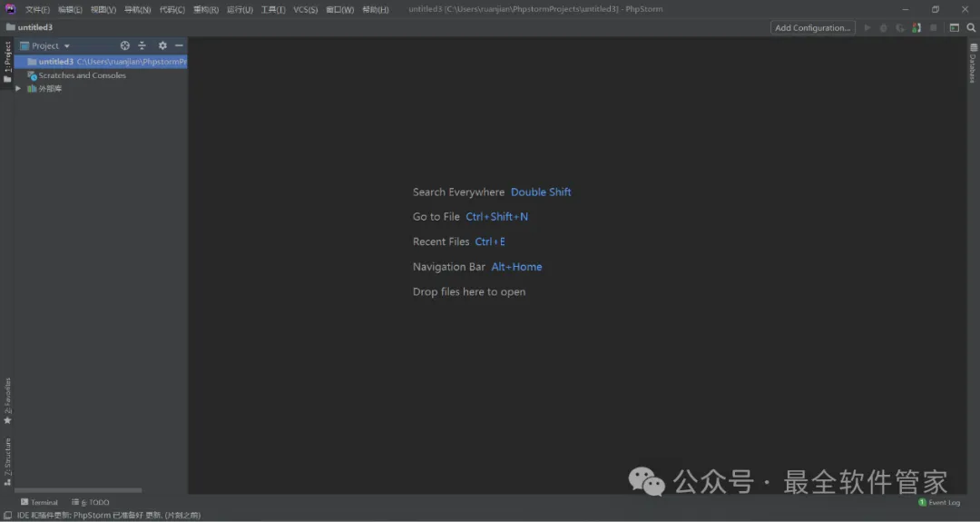
Task: Click the Stop square icon
Action: coord(934,27)
